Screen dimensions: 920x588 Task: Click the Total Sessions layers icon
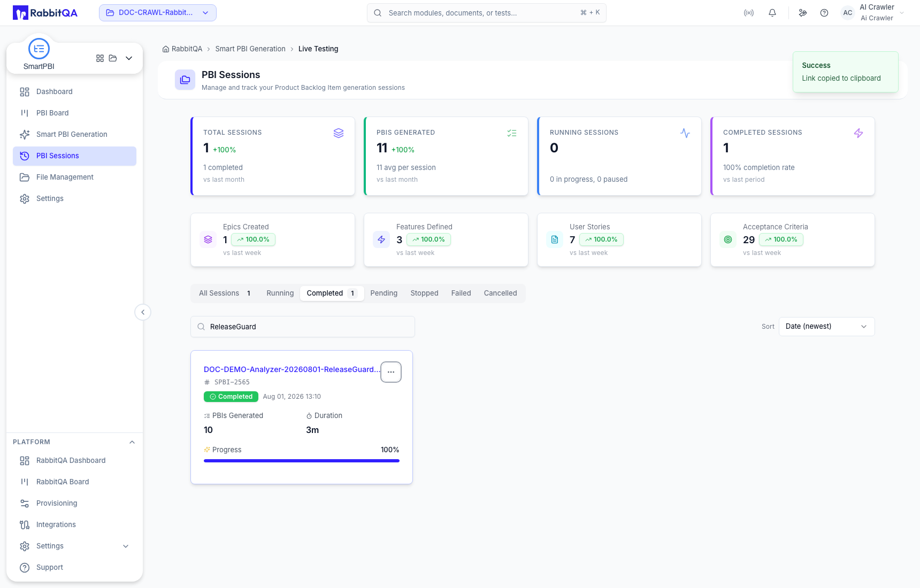click(x=339, y=133)
